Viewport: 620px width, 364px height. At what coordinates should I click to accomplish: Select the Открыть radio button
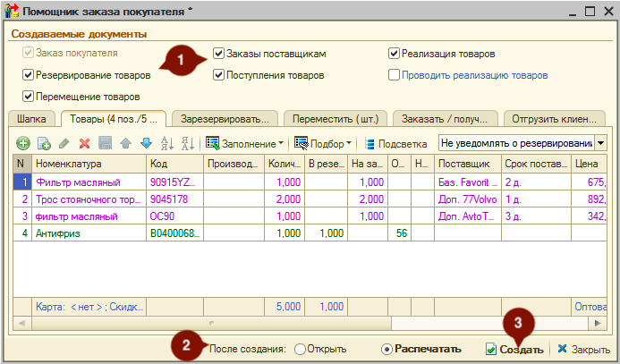(300, 350)
